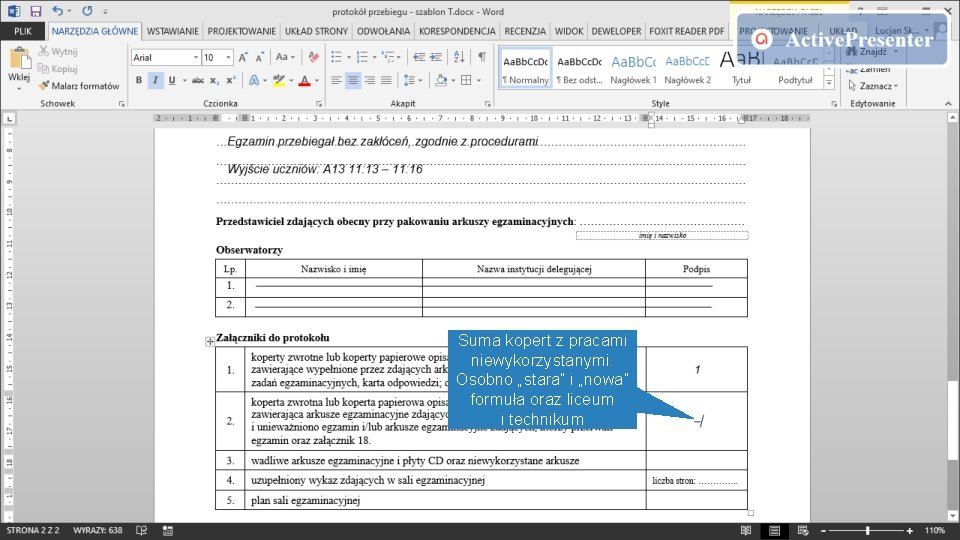
Task: Decrease paragraph indent
Action: pos(419,58)
